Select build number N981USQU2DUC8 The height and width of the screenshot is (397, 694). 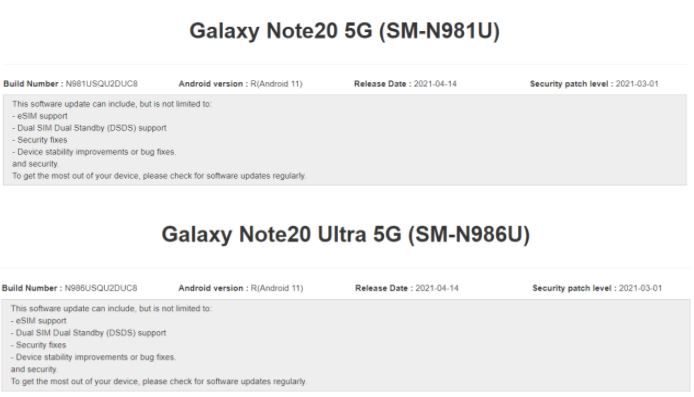coord(101,84)
